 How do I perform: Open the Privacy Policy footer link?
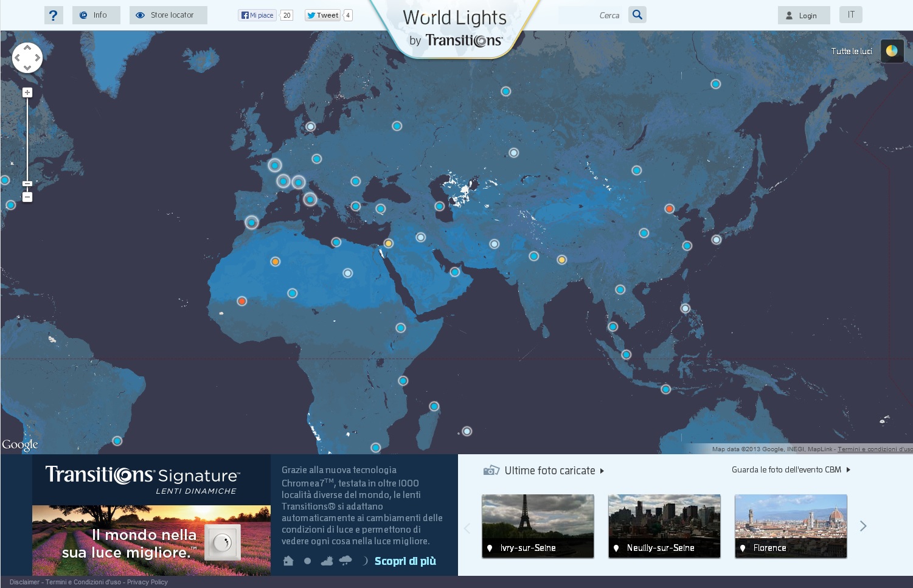[x=147, y=582]
